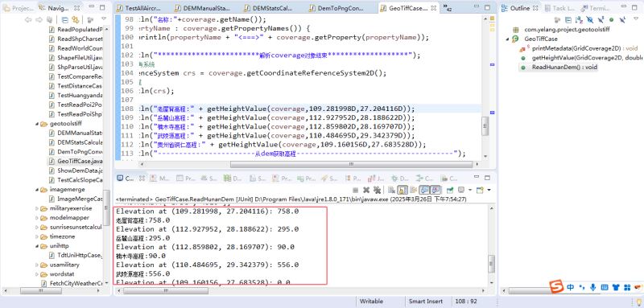Toggle alphabetical Sort in the Outline
This screenshot has height=308, width=644.
click(x=579, y=19)
